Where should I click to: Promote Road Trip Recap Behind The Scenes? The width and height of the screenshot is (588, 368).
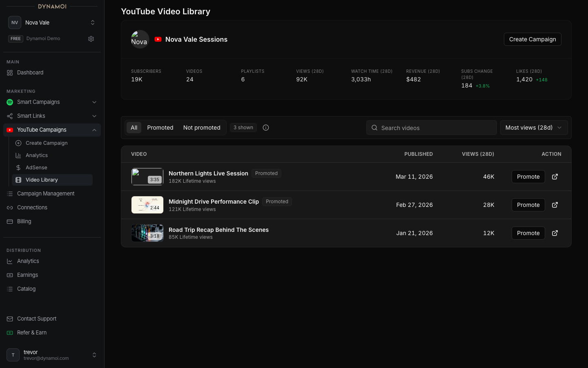click(528, 233)
